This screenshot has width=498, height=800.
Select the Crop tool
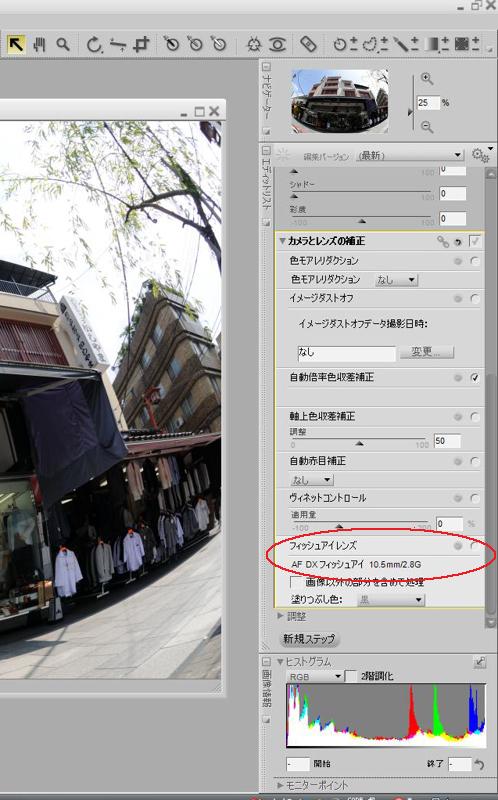141,44
